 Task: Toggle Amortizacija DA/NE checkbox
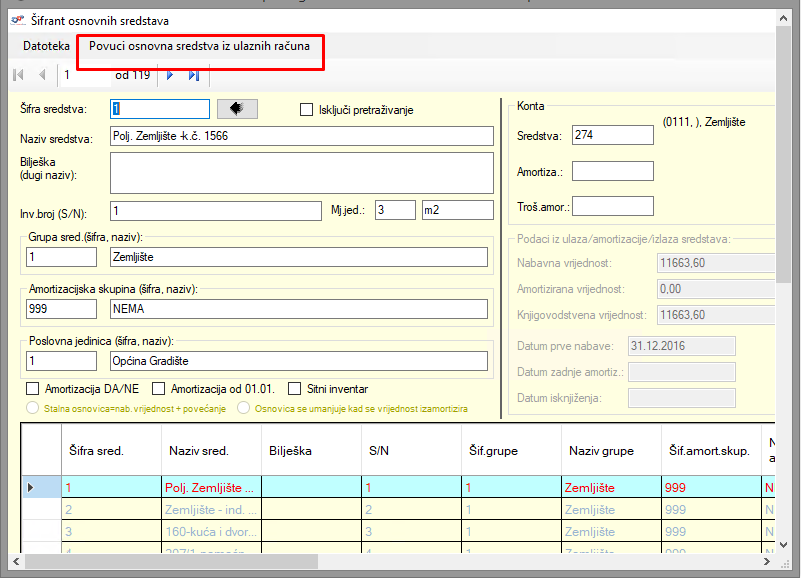[32, 388]
